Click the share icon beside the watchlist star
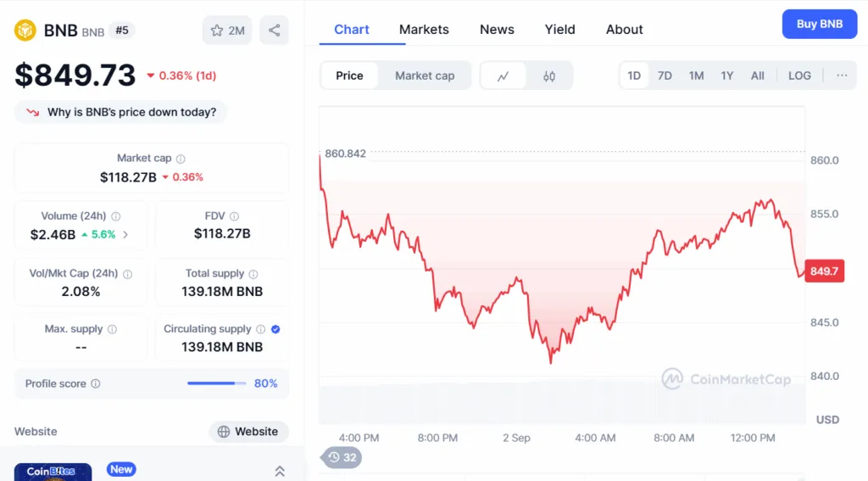 (x=274, y=31)
